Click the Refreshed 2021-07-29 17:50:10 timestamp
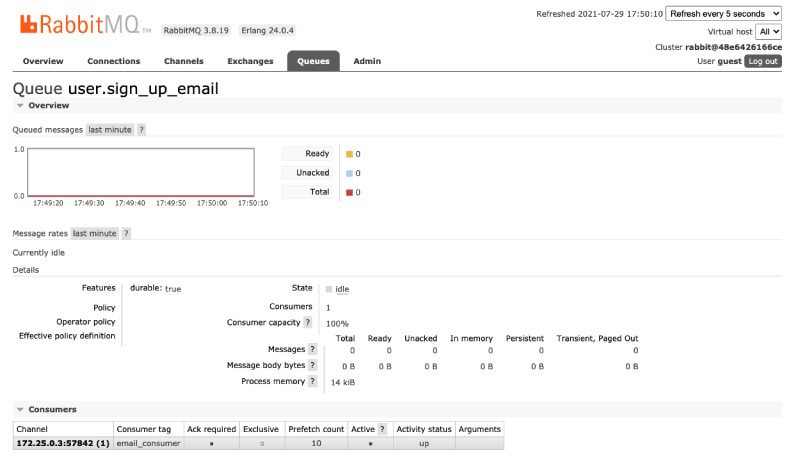Viewport: 800px width, 457px height. [599, 14]
